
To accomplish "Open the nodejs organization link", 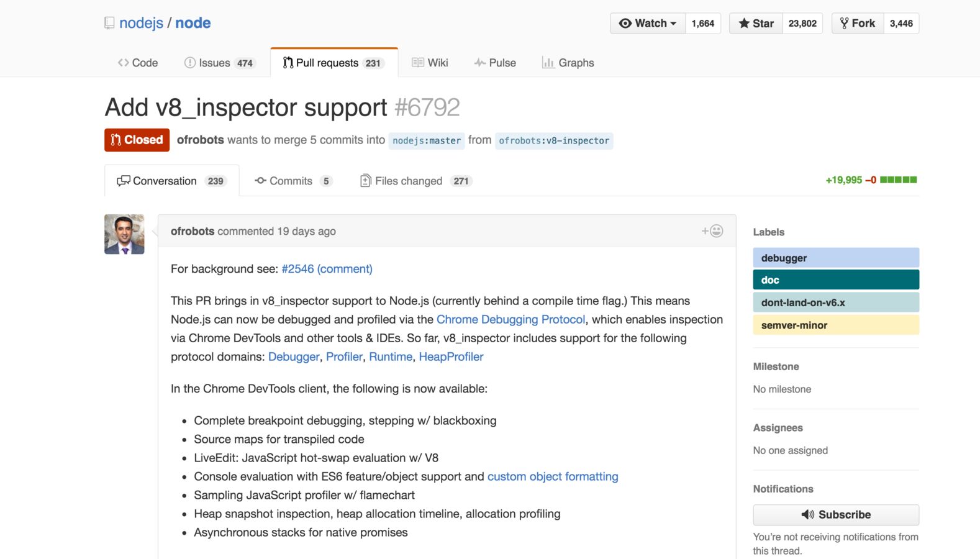I will [x=141, y=23].
